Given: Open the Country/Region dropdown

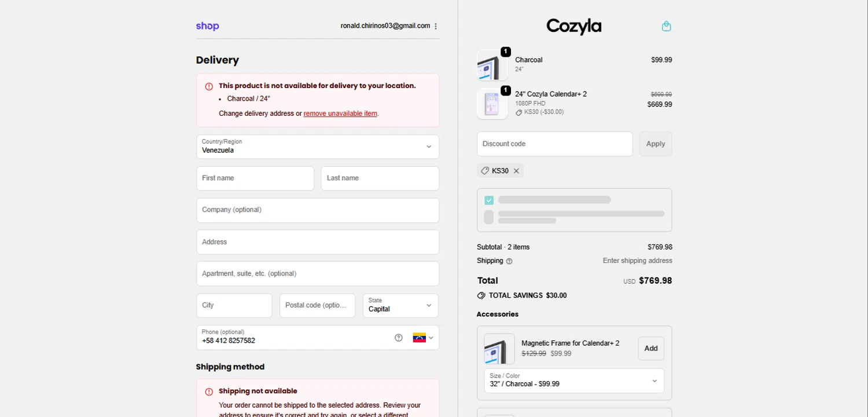Looking at the screenshot, I should [x=318, y=147].
